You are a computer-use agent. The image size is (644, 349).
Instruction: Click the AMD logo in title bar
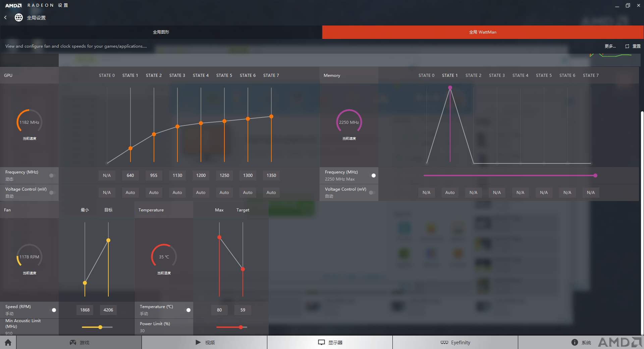[x=13, y=5]
